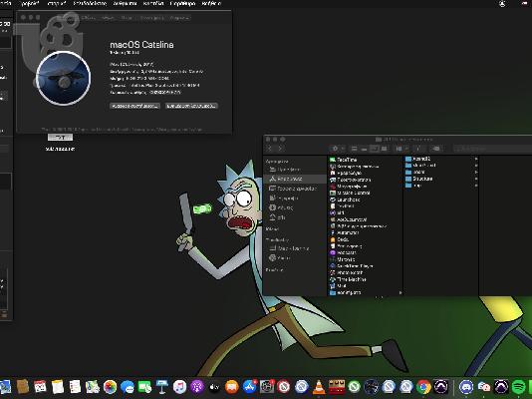Open the Support tab in About This Mac
This screenshot has height=399, width=532.
click(152, 18)
